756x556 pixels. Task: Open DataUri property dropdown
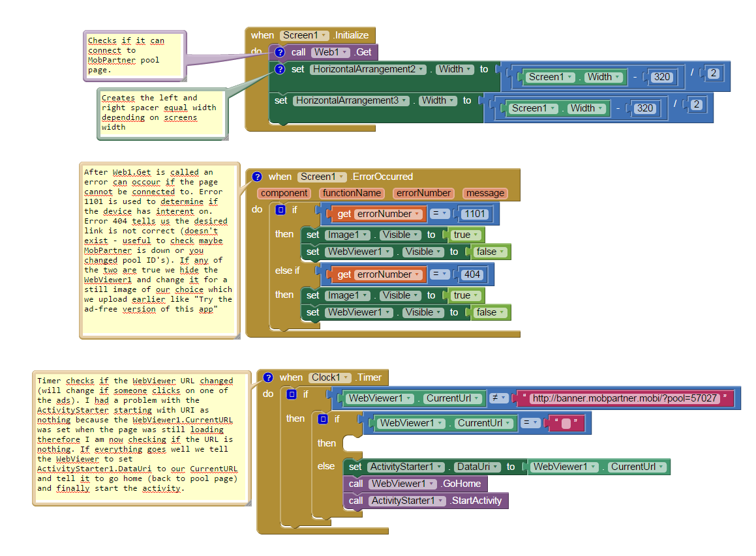pyautogui.click(x=477, y=467)
